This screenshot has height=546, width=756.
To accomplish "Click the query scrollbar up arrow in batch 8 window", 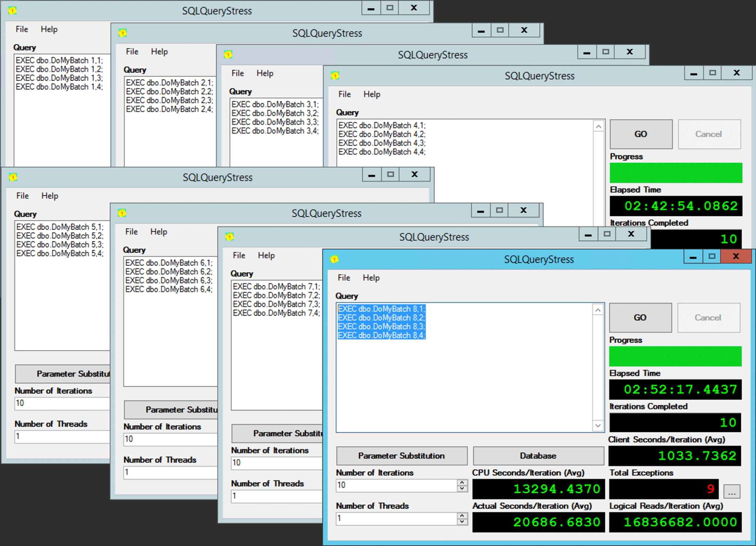I will 598,310.
